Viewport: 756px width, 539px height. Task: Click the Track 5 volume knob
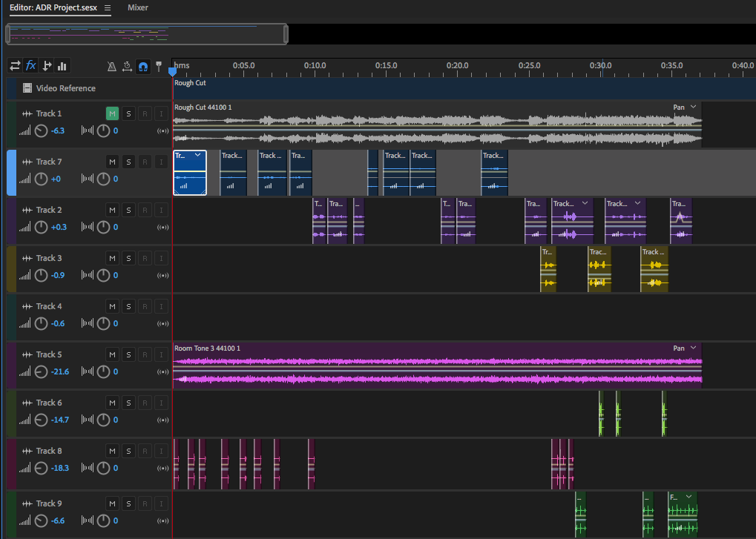coord(42,371)
